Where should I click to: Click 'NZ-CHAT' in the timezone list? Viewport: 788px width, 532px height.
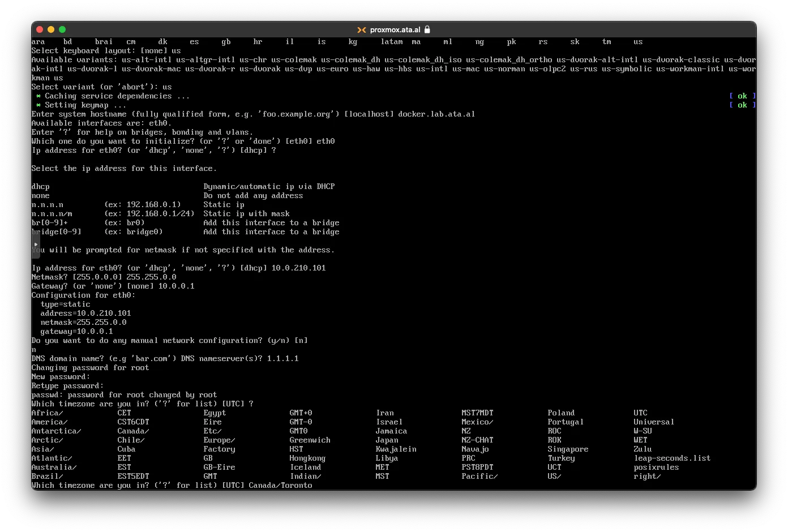point(478,440)
